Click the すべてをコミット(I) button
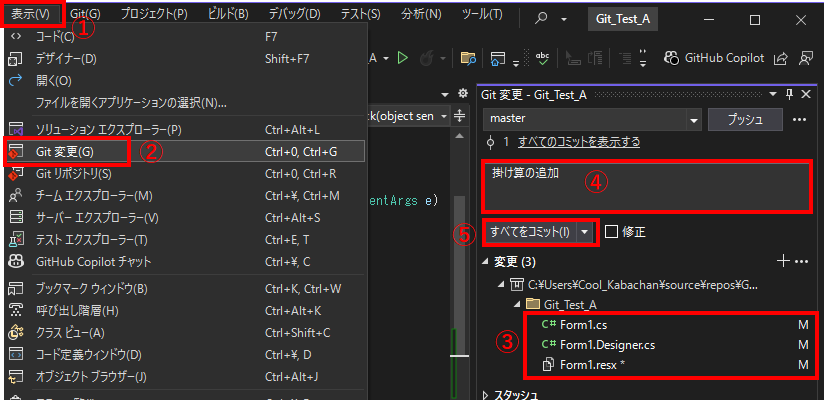824x400 pixels. (x=530, y=232)
